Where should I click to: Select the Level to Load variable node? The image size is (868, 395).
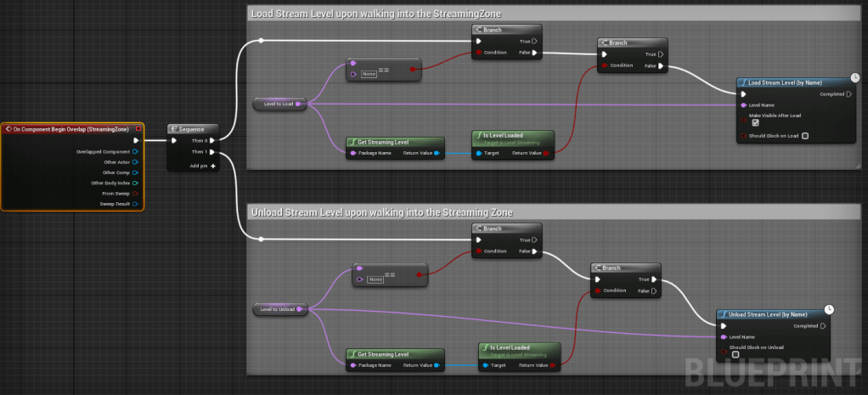[279, 104]
